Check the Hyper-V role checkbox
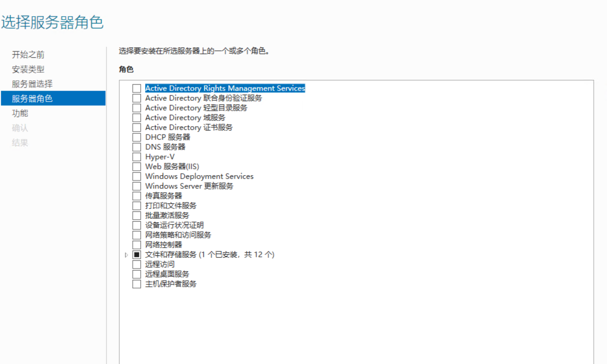The height and width of the screenshot is (364, 607). (x=136, y=157)
